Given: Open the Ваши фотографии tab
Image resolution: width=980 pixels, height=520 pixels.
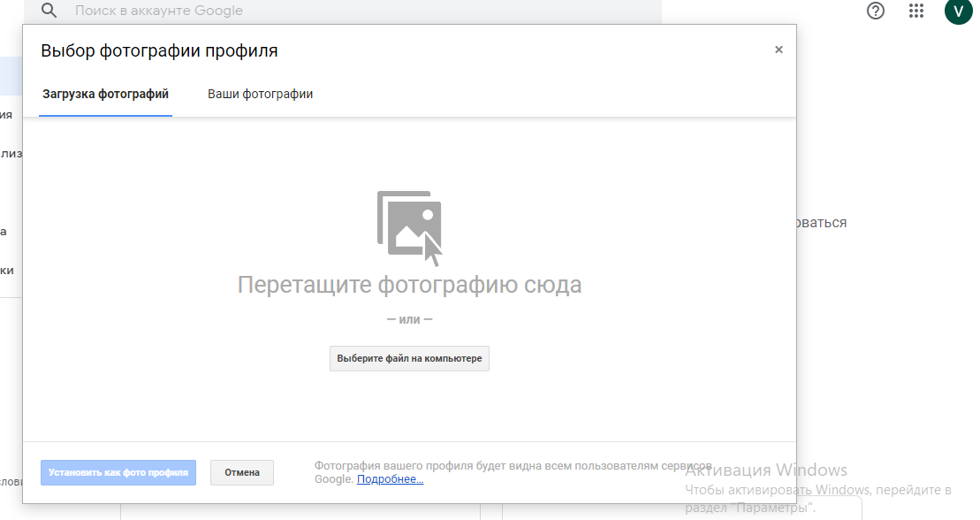Looking at the screenshot, I should (260, 94).
